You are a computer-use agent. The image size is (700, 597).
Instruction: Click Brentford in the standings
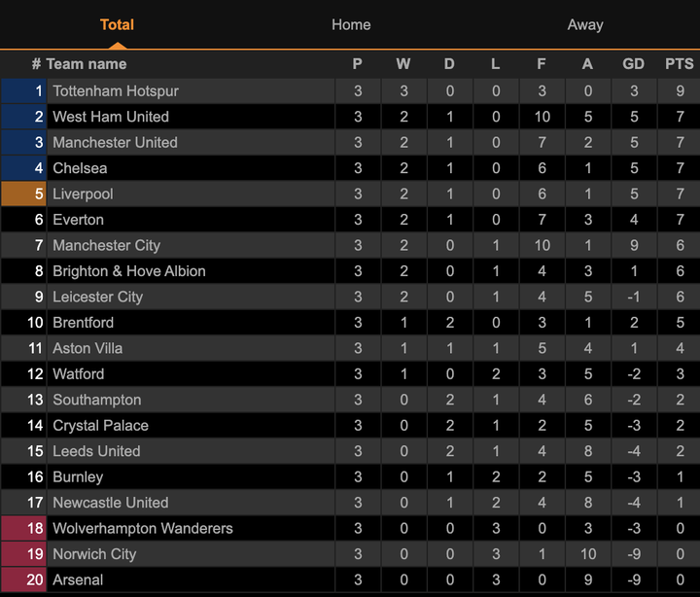coord(83,323)
